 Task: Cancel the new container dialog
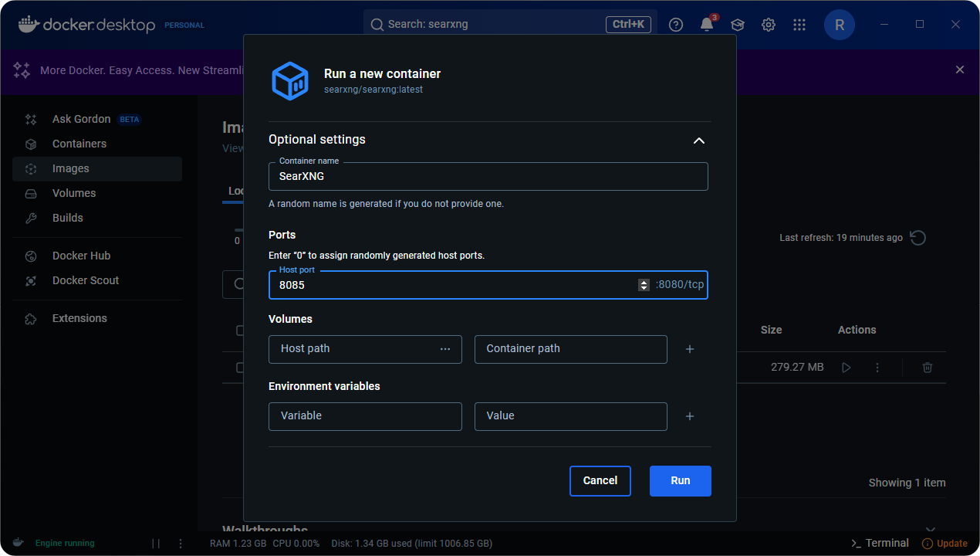600,480
